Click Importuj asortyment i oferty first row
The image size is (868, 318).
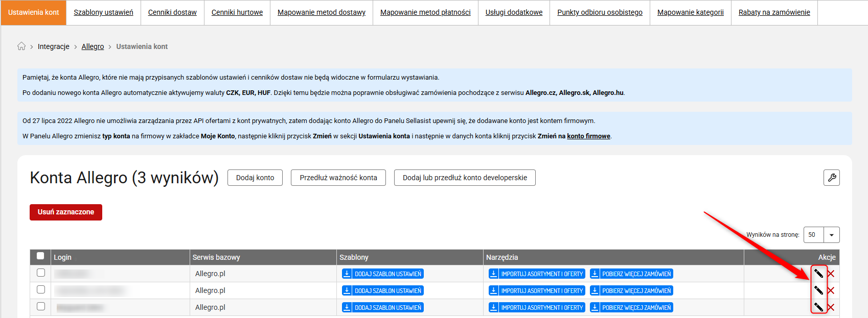click(x=537, y=274)
